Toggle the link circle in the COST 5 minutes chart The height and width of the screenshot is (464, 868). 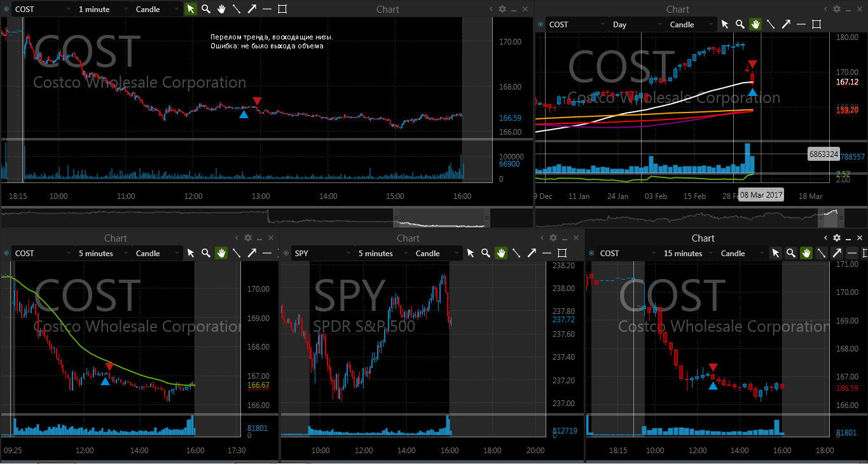tap(6, 253)
